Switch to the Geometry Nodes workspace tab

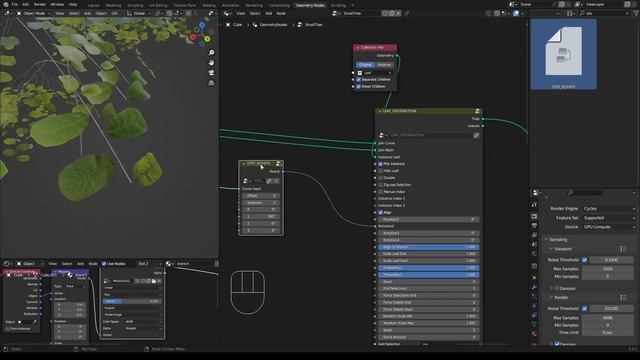tap(310, 5)
